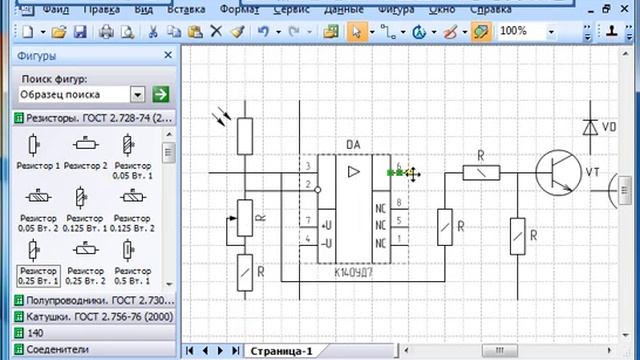
Task: Open the 140 stencil
Action: (95, 333)
